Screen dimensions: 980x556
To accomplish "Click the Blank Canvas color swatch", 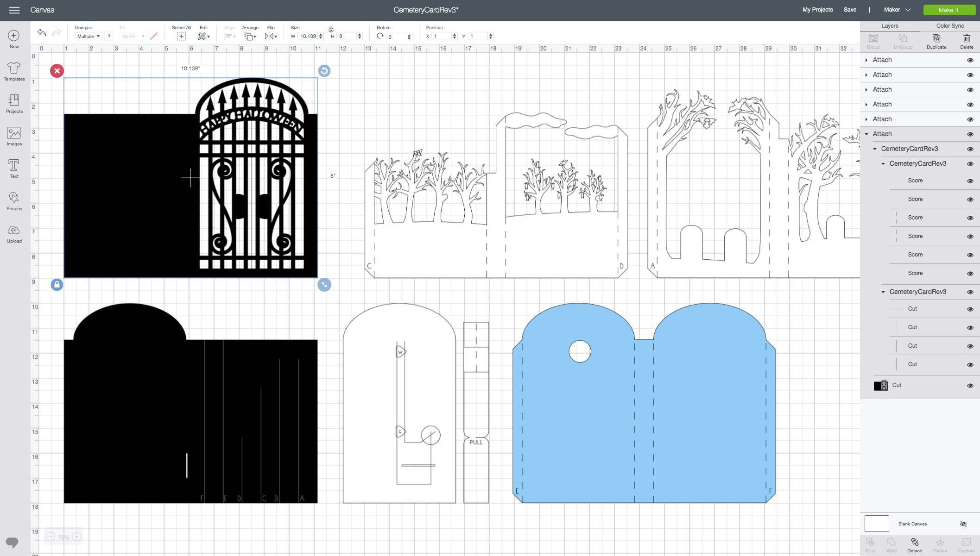I will pyautogui.click(x=877, y=524).
